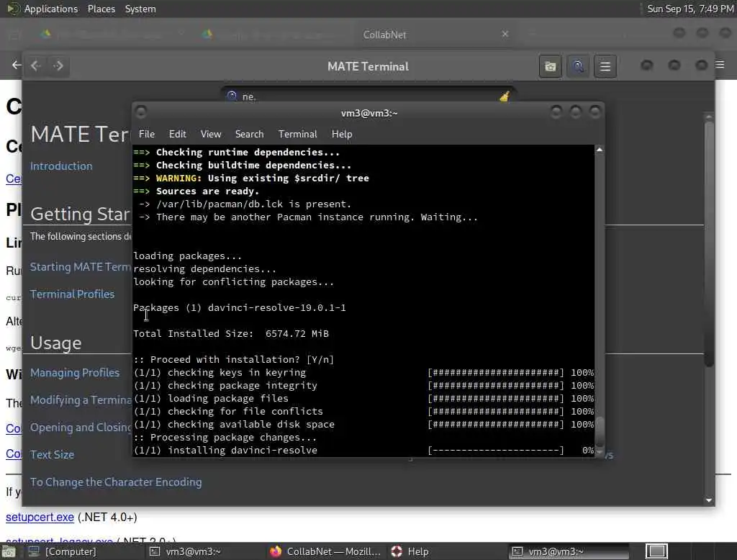This screenshot has width=737, height=560.
Task: Click the 'checking keys in keyring' progress bar
Action: 495,372
